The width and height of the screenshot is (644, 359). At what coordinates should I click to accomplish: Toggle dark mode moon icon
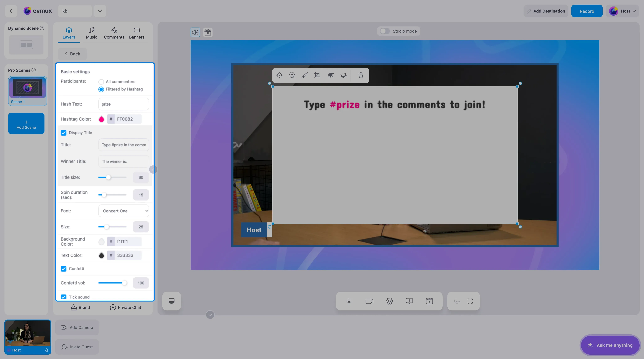click(x=457, y=301)
